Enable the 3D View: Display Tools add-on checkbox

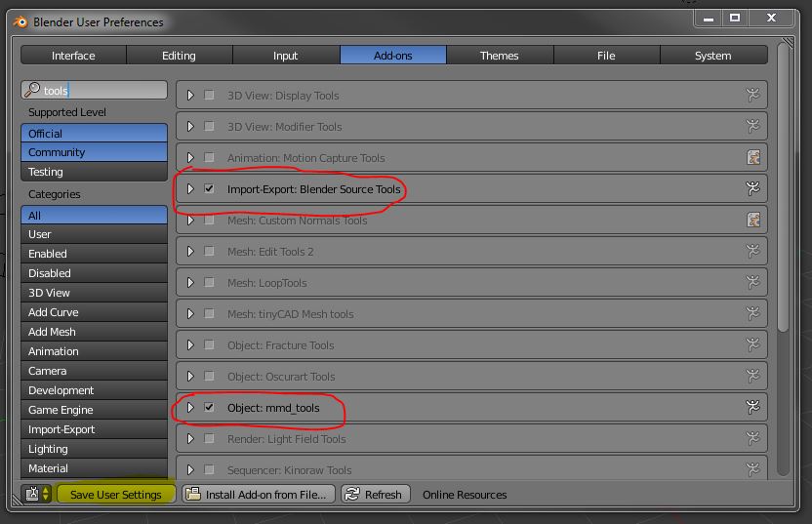[x=209, y=95]
